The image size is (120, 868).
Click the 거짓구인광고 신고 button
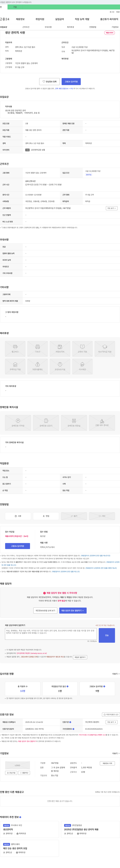[111, 715]
